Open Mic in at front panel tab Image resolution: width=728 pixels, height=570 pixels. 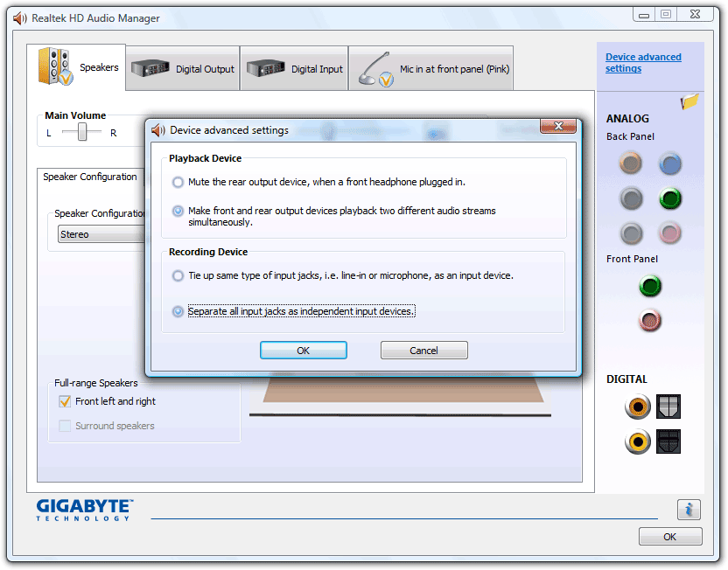point(430,69)
